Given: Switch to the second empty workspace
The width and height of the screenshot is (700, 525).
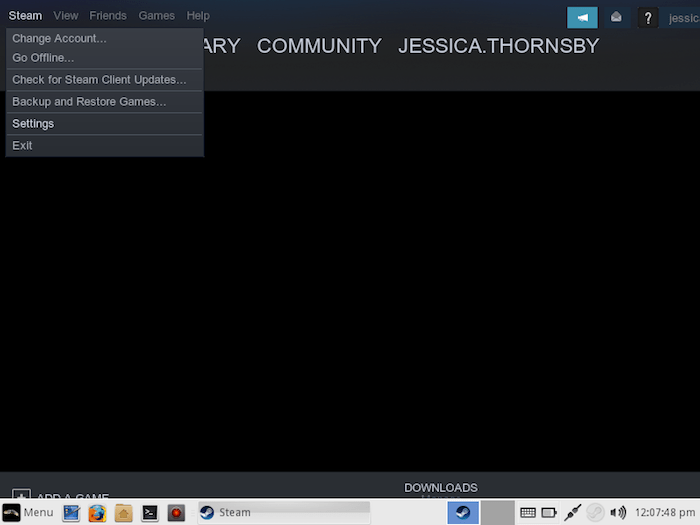Looking at the screenshot, I should 497,512.
